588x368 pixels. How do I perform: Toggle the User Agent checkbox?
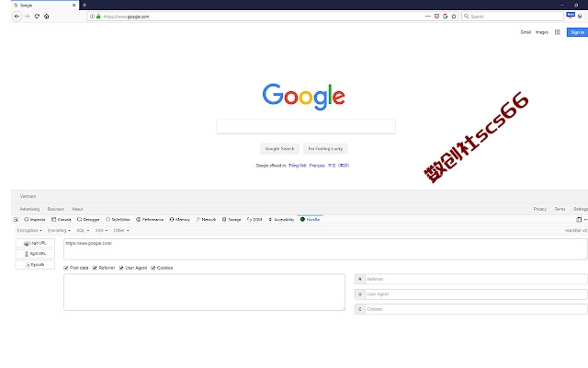(x=121, y=268)
